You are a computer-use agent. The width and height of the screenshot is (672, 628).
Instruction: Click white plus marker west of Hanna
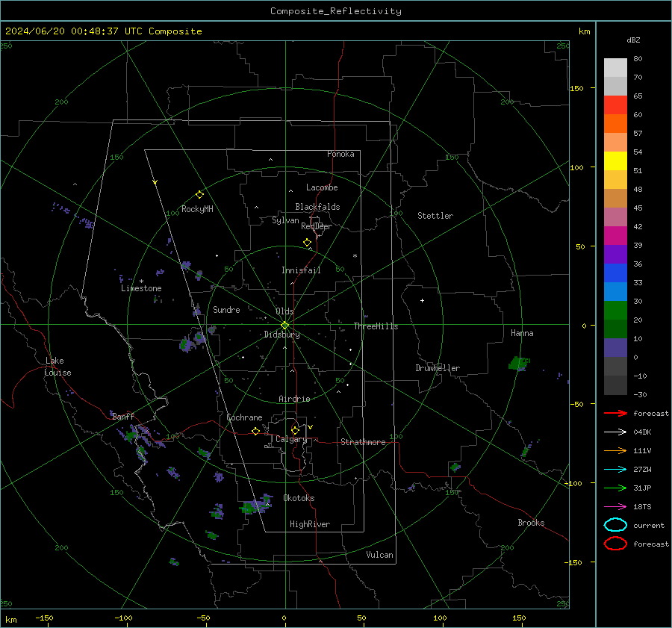[x=422, y=300]
